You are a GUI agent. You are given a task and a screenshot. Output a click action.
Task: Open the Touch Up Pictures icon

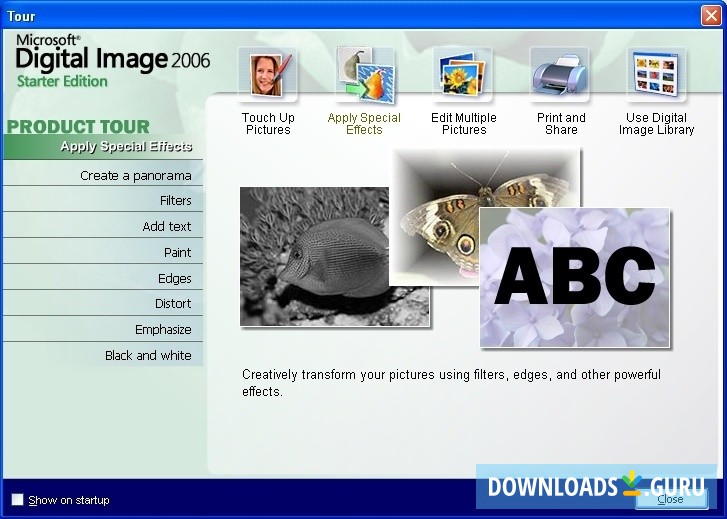[x=268, y=74]
